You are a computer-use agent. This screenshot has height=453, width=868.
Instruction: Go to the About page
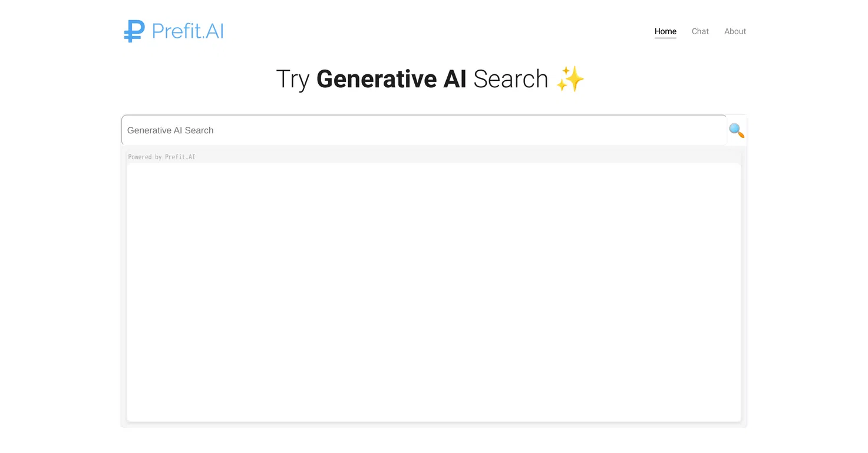click(735, 31)
